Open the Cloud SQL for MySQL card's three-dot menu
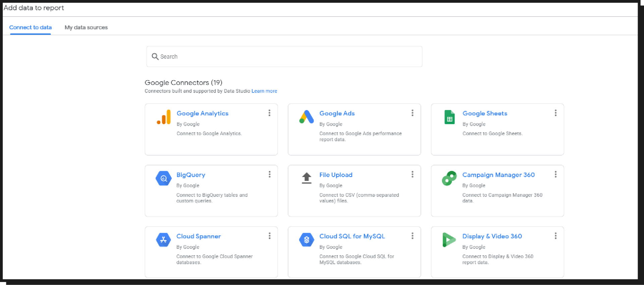The height and width of the screenshot is (285, 644). pyautogui.click(x=413, y=236)
